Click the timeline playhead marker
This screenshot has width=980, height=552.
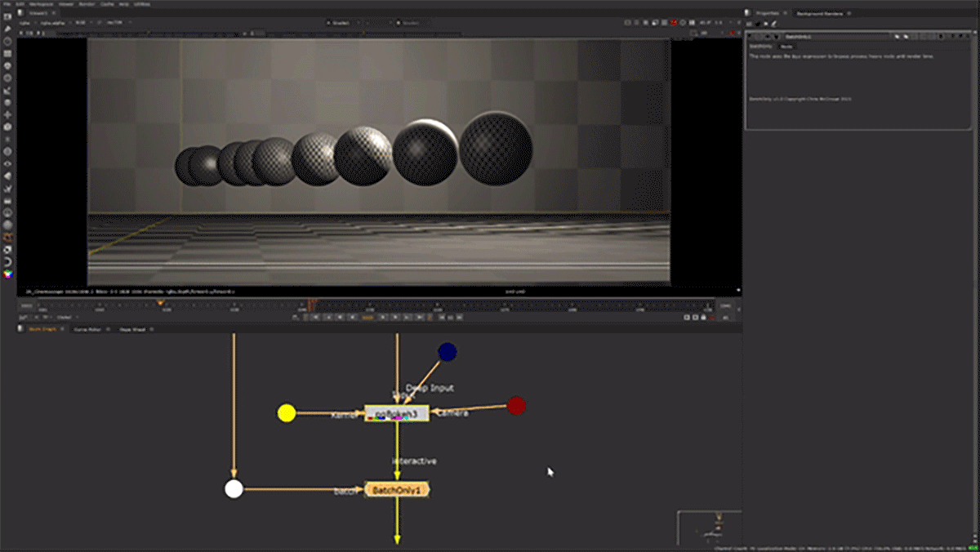pyautogui.click(x=160, y=304)
